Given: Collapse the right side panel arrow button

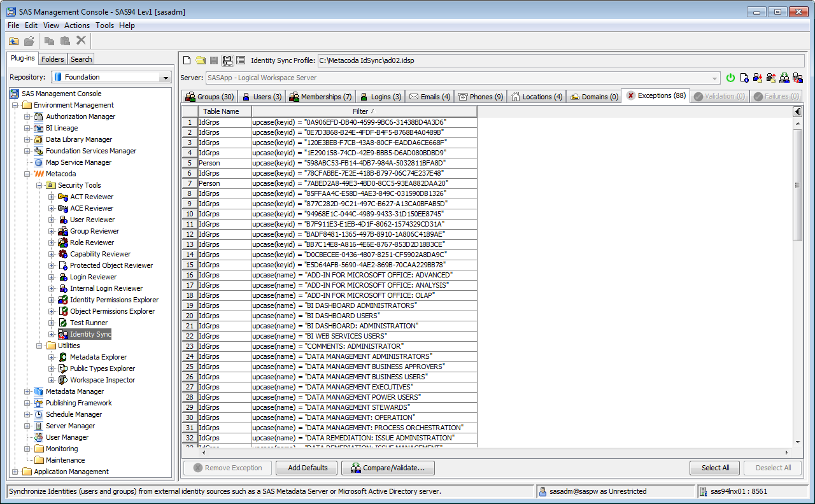Looking at the screenshot, I should [797, 111].
